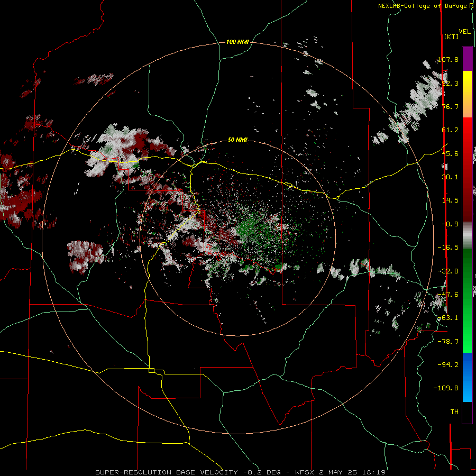
Task: Click the -78.7 velocity scale value
Action: (x=448, y=342)
